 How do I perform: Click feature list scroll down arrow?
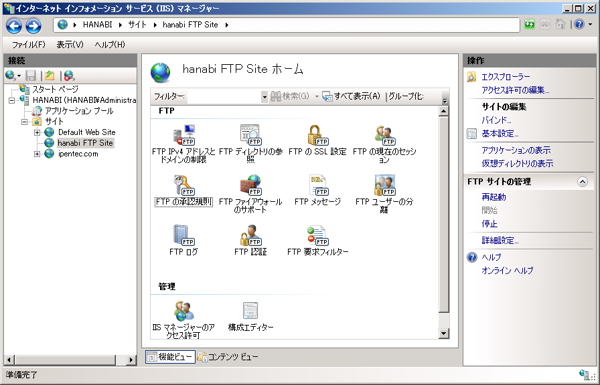click(x=443, y=333)
